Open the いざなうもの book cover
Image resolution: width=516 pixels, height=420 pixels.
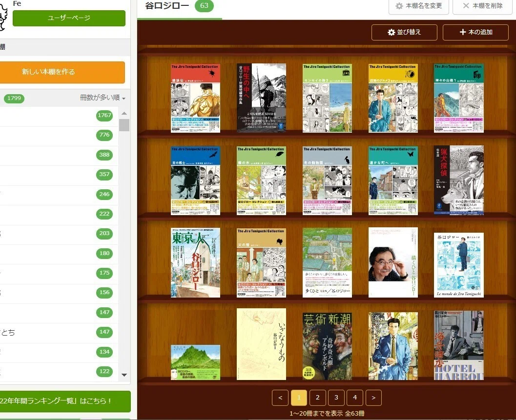point(261,344)
